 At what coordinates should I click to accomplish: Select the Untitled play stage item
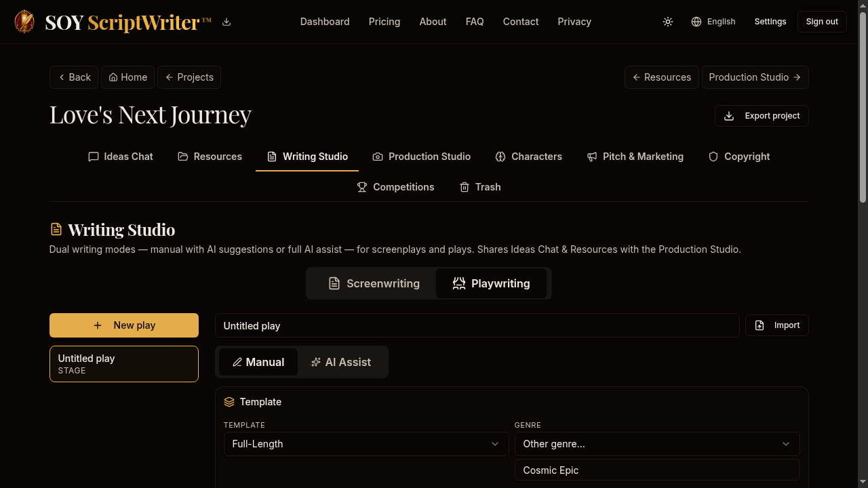(x=124, y=364)
